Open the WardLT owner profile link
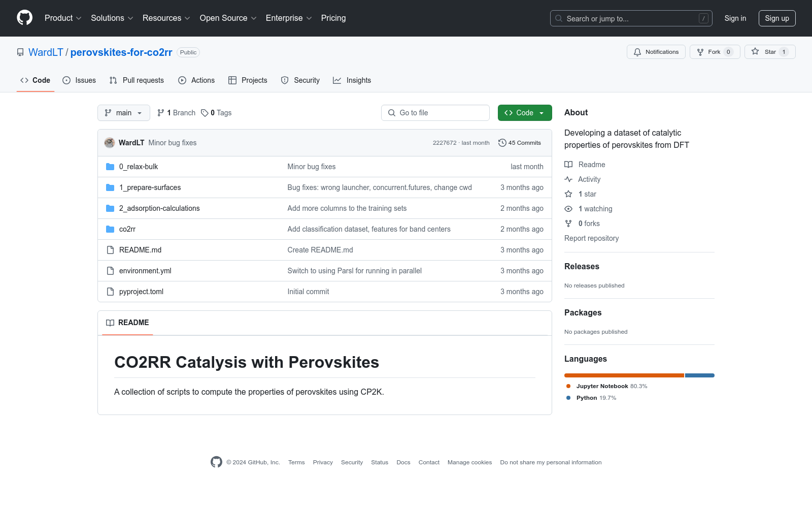Screen dimensions: 812x508 (x=46, y=52)
